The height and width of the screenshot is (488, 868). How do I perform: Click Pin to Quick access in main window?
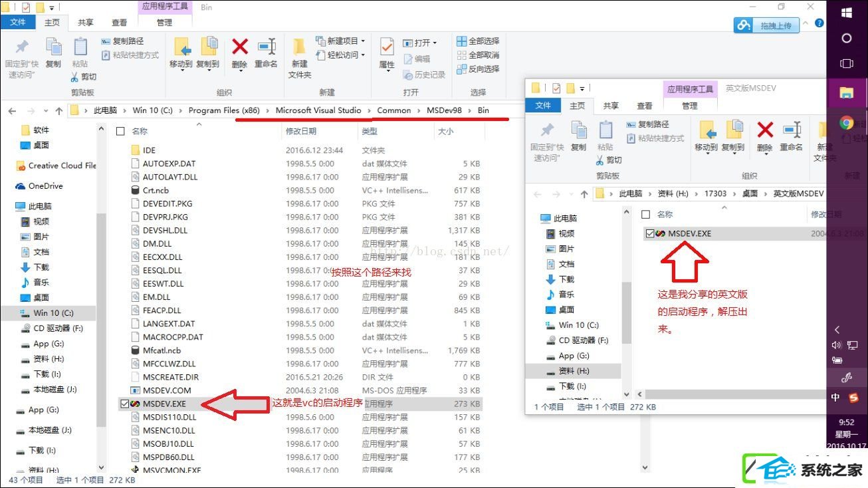click(x=21, y=58)
